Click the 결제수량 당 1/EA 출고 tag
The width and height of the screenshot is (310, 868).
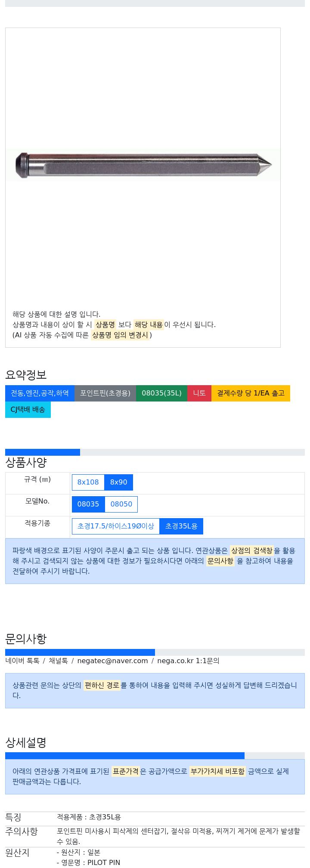point(251,393)
